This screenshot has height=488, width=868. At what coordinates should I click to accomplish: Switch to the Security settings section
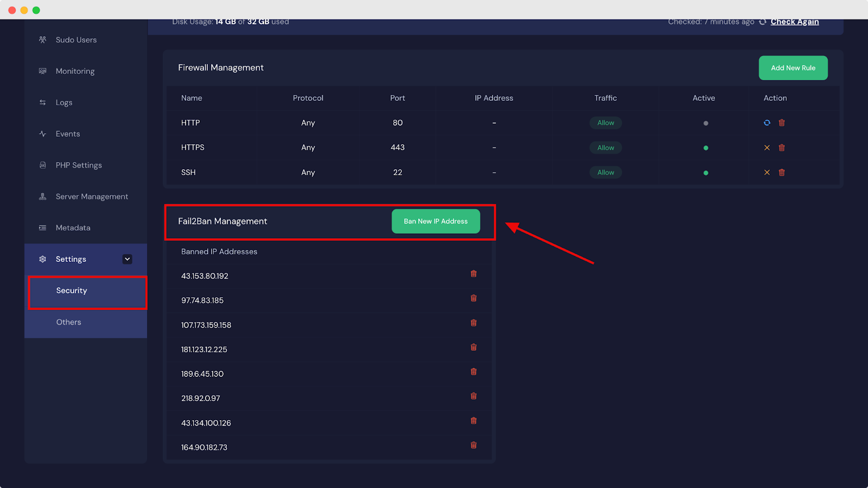click(x=71, y=290)
